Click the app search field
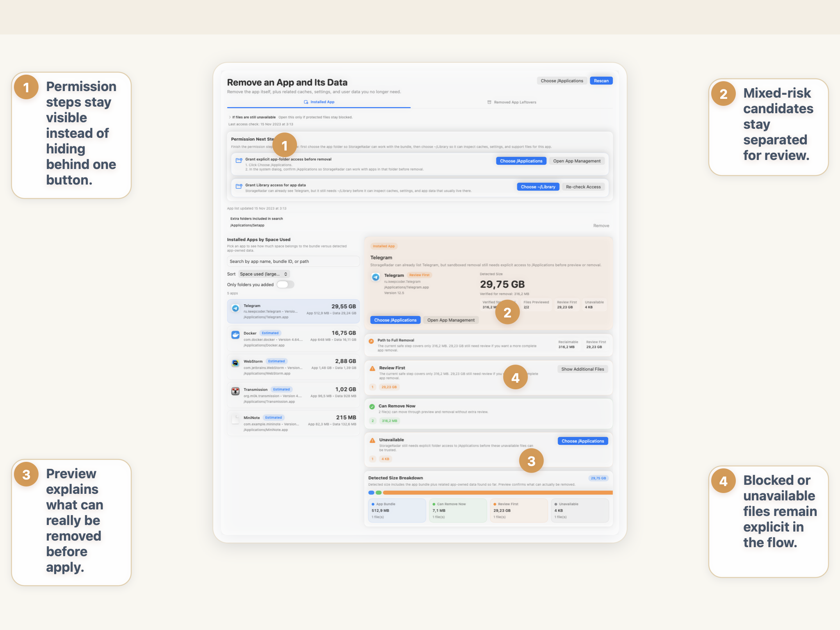Screen dimensions: 840x630 293,261
